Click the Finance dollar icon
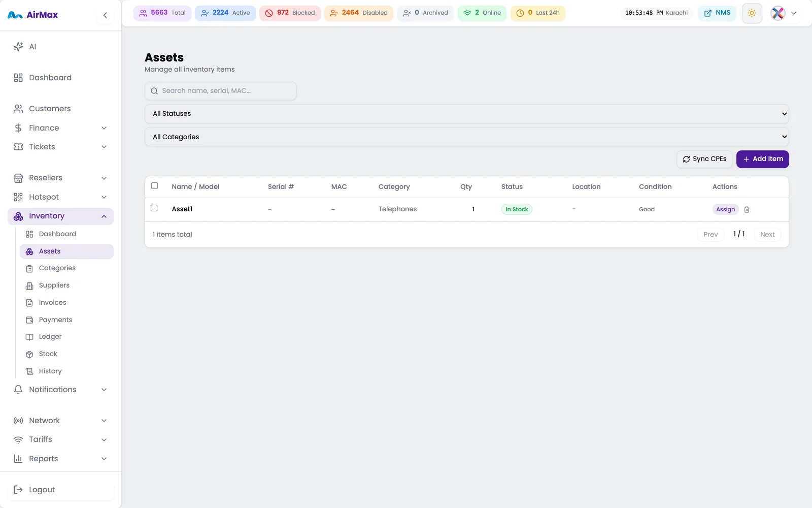Screen dimensions: 812x508 (x=18, y=128)
